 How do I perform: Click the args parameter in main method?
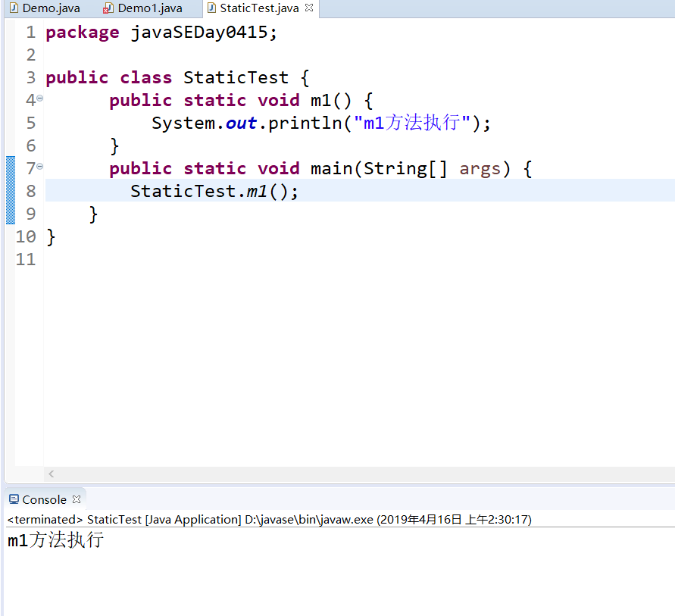(480, 169)
